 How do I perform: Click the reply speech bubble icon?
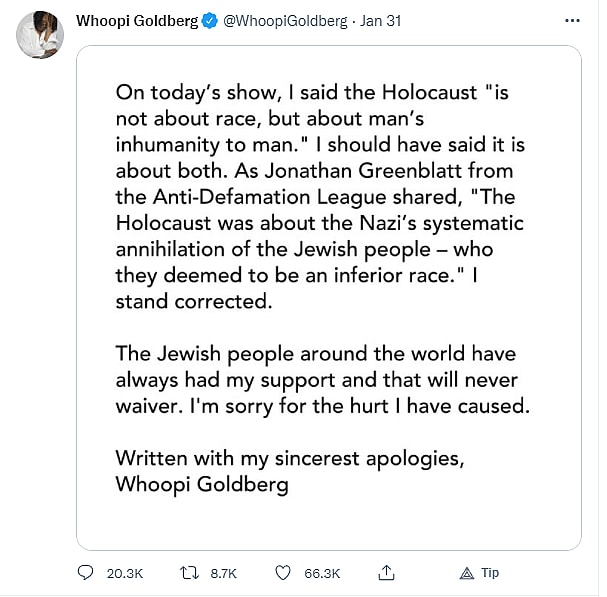click(x=87, y=573)
